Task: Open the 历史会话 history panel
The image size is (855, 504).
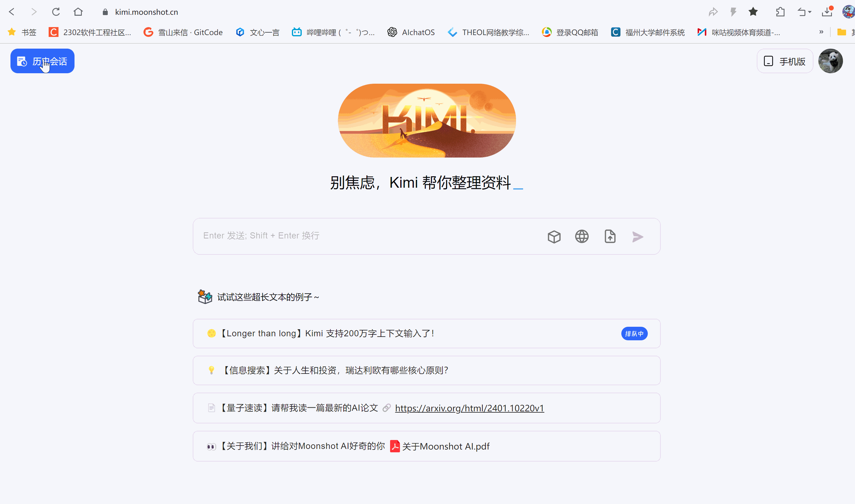Action: (42, 61)
